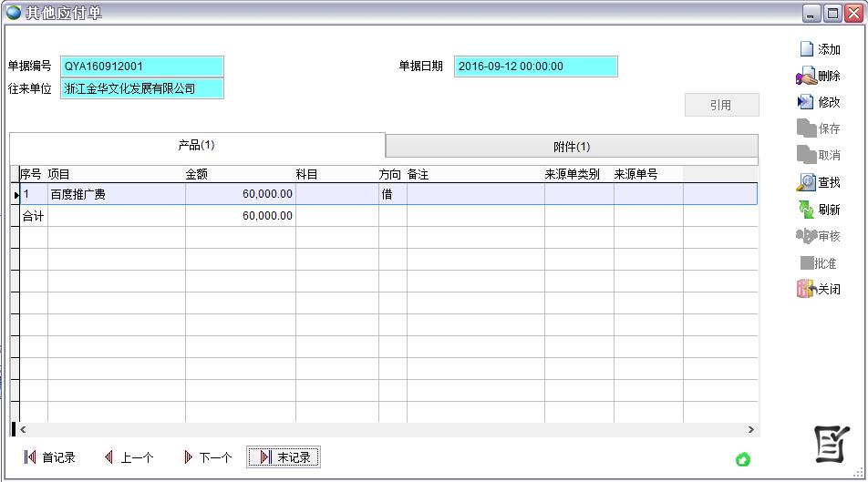Click the 添加 (Add) icon button

819,49
